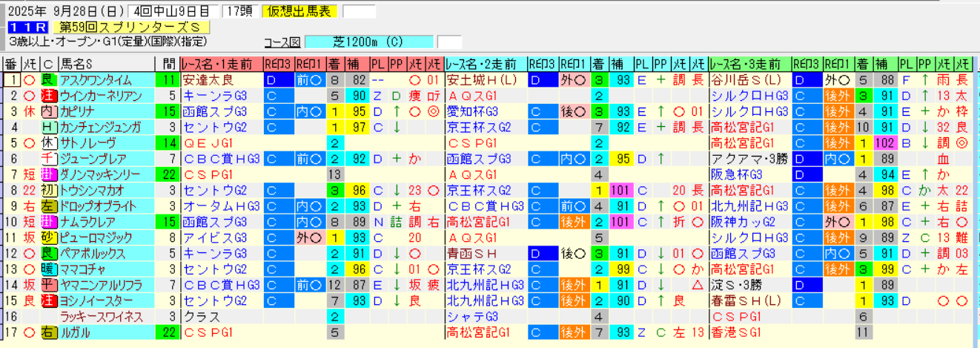
Task: Click the magenta badge beside ダノンマッキンリー
Action: point(48,174)
